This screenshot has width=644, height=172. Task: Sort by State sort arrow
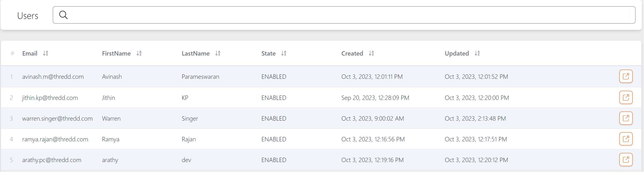click(283, 53)
